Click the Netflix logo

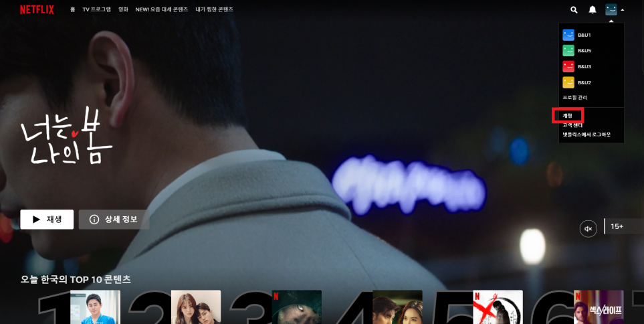37,10
